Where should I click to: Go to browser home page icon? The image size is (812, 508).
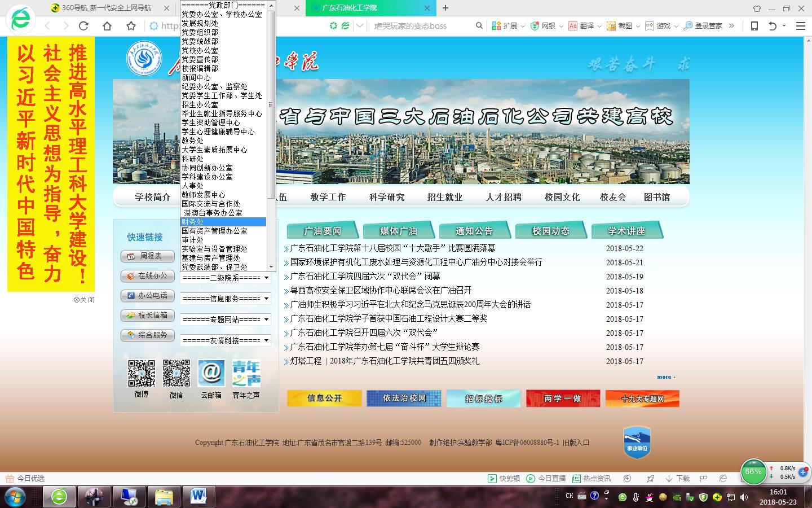(107, 25)
